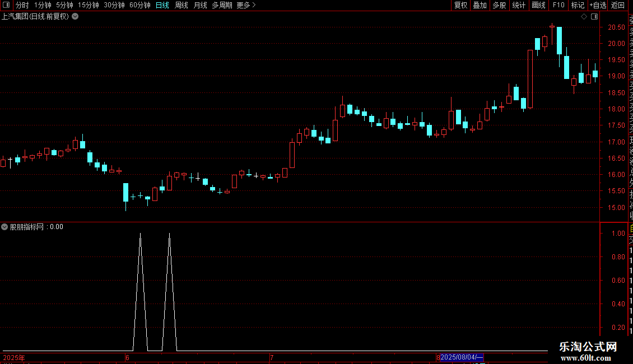Open the 画线 drawing tools

click(538, 5)
